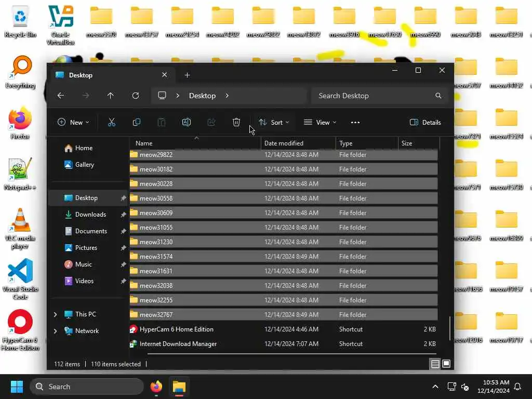
Task: Sort by Name column header
Action: coord(195,143)
